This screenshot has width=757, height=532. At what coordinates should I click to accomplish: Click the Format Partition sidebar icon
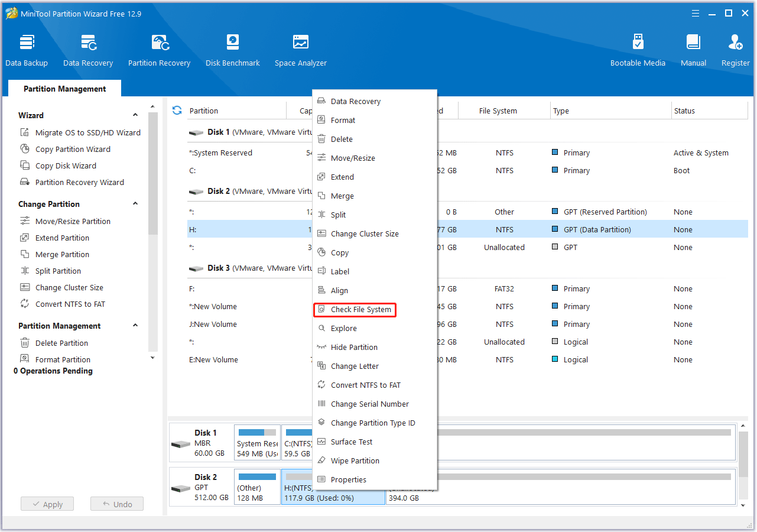click(x=25, y=359)
